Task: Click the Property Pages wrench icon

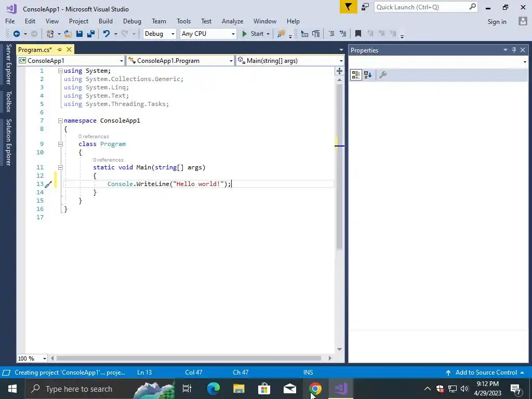Action: [383, 75]
